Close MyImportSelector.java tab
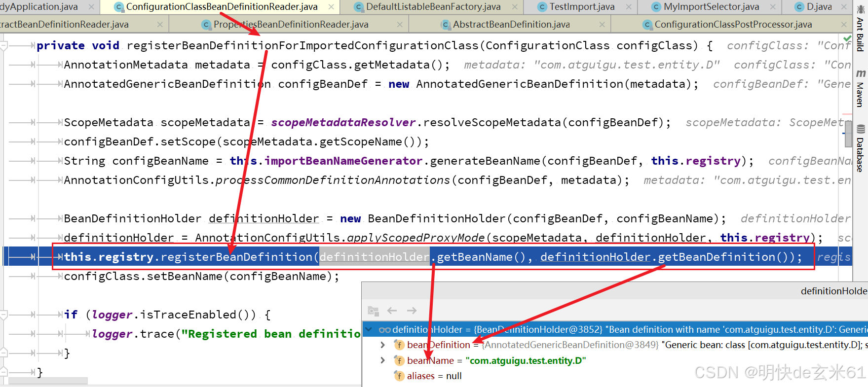The height and width of the screenshot is (387, 868). (x=773, y=7)
